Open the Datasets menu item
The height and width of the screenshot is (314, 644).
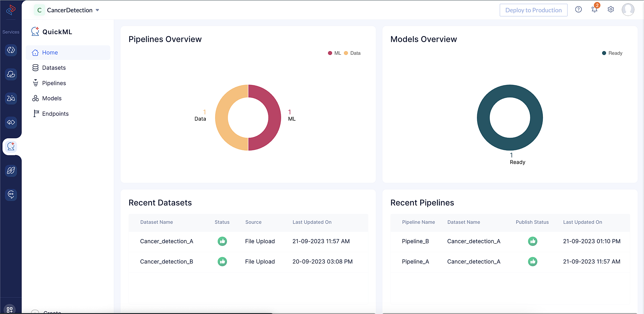54,68
